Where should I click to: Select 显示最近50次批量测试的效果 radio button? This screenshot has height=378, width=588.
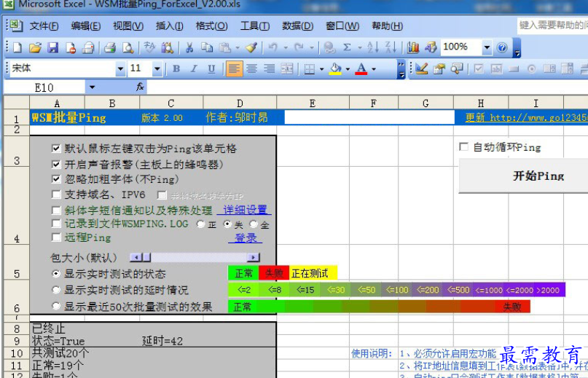[x=56, y=306]
